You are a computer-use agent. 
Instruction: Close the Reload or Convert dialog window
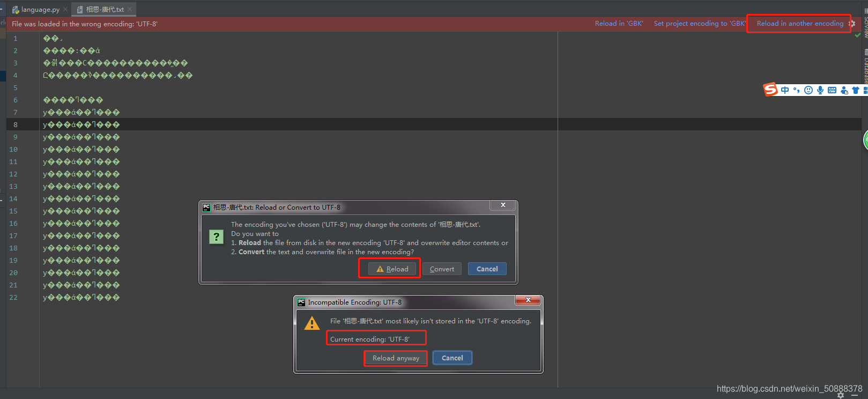pyautogui.click(x=503, y=205)
